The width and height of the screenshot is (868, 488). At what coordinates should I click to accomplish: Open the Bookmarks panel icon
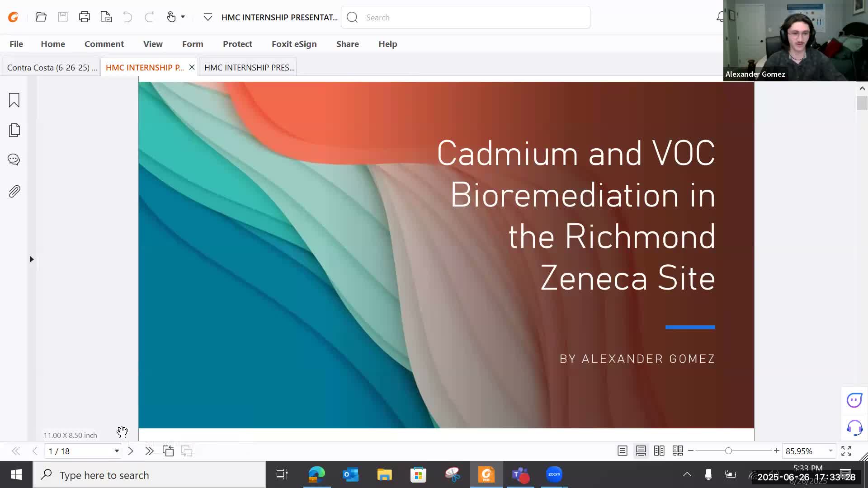[x=14, y=100]
